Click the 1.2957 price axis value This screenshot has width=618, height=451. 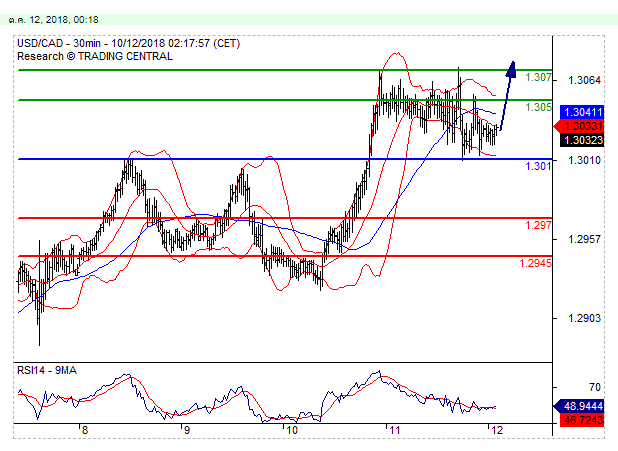(584, 239)
